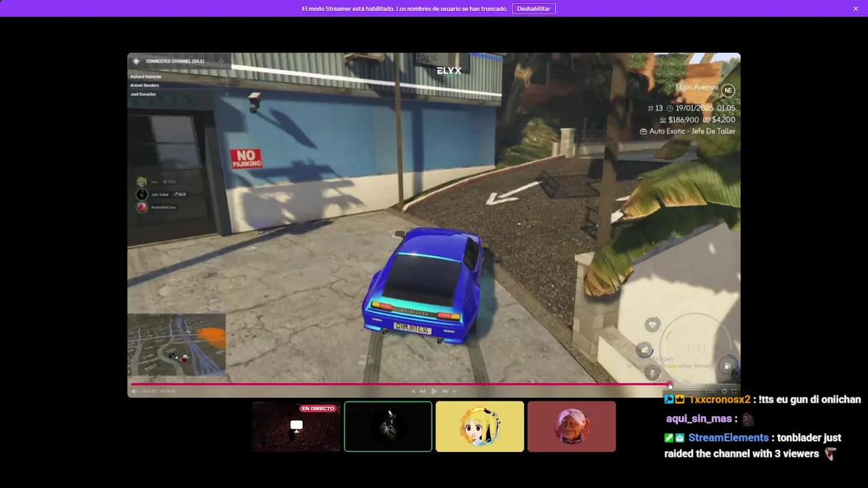Click the green checkmark badge beside StreamElements

click(669, 438)
